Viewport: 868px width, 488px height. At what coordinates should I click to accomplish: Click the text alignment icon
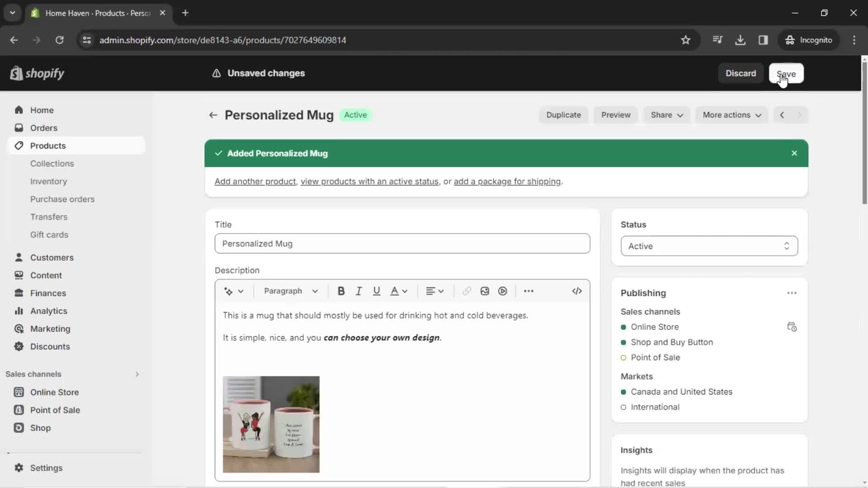tap(434, 291)
